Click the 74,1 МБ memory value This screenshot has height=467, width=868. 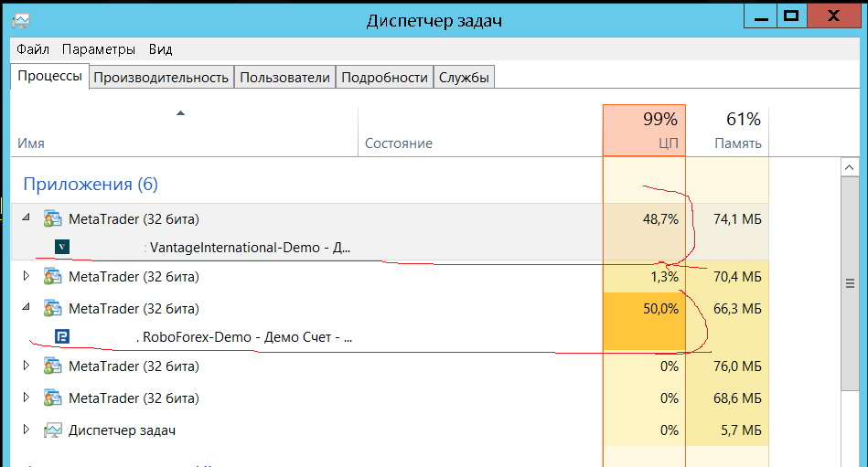[x=737, y=219]
